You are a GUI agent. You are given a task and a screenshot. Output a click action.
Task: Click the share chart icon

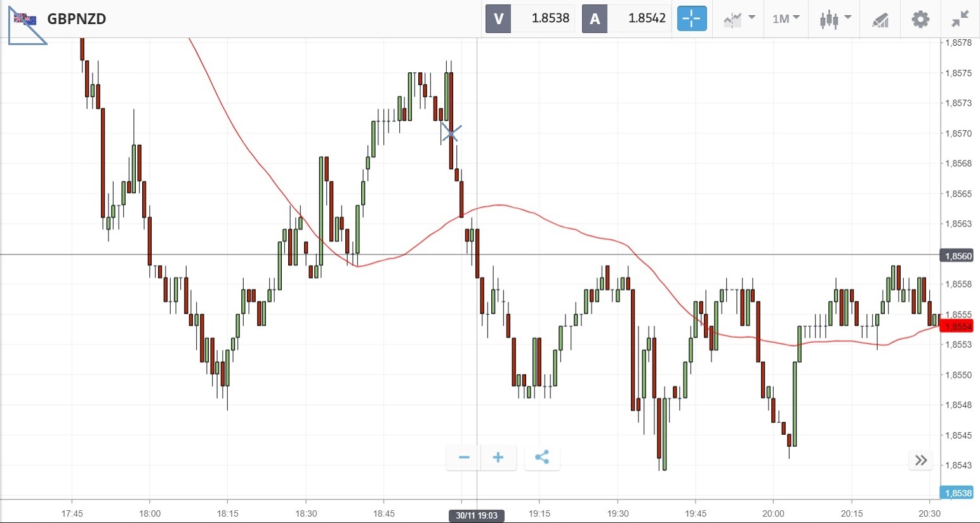pos(542,458)
